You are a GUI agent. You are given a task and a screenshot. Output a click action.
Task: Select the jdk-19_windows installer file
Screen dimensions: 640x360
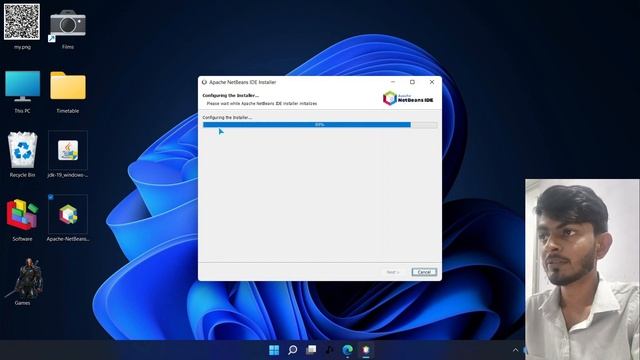[x=68, y=150]
